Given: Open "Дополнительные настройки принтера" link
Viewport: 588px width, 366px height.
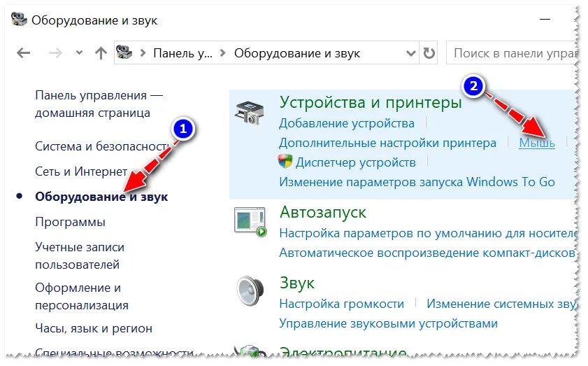Looking at the screenshot, I should (x=387, y=143).
